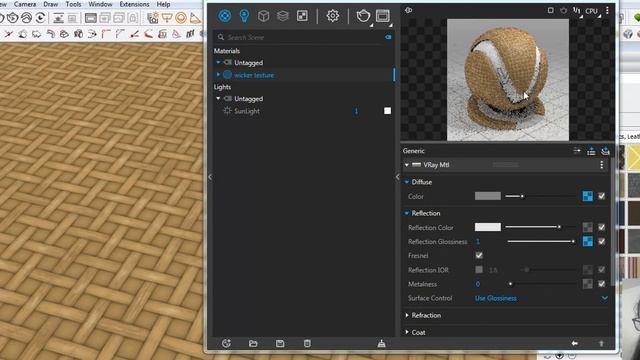The height and width of the screenshot is (360, 640).
Task: Click the Reflection Color white swatch
Action: 488,227
